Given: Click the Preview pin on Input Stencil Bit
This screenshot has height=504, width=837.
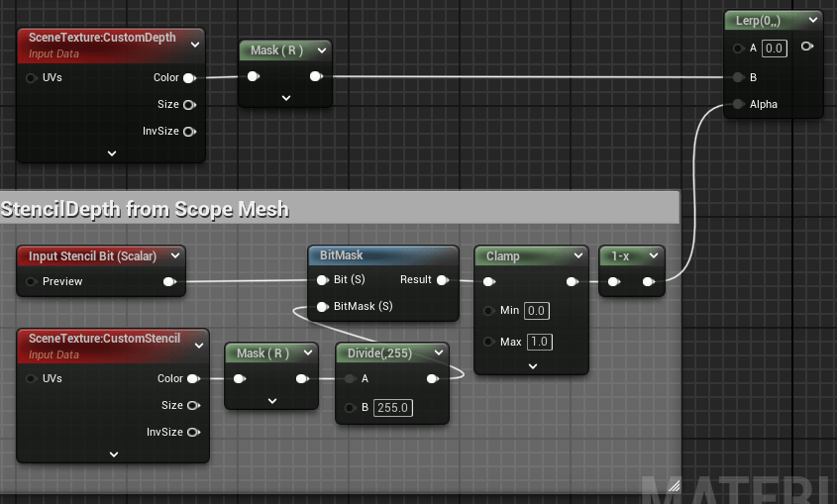Looking at the screenshot, I should [x=31, y=281].
